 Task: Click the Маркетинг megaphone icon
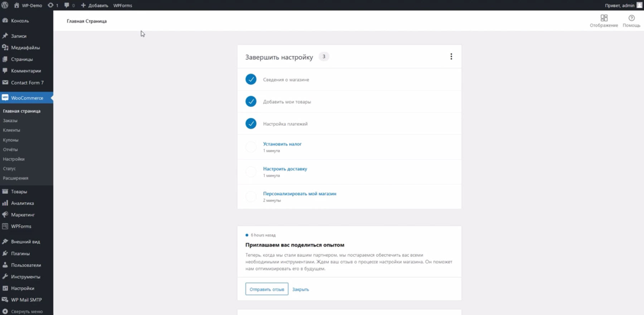[5, 215]
